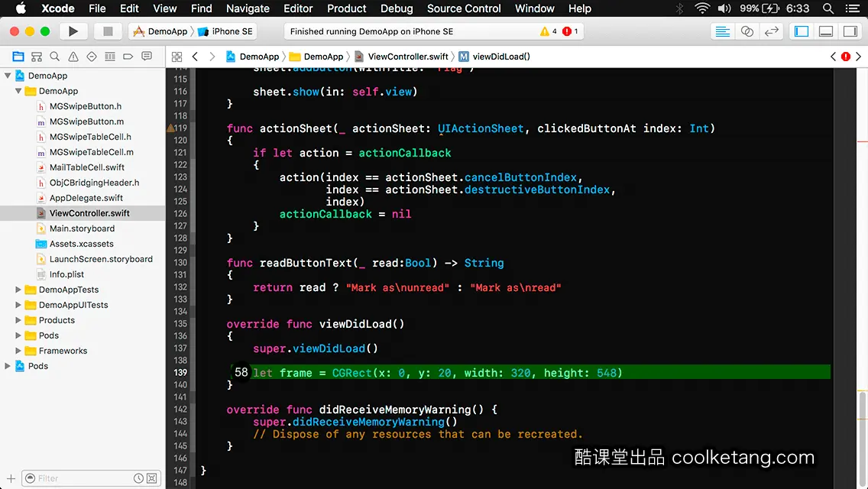The height and width of the screenshot is (489, 868).
Task: Collapse the DemoApp project root
Action: click(x=8, y=76)
